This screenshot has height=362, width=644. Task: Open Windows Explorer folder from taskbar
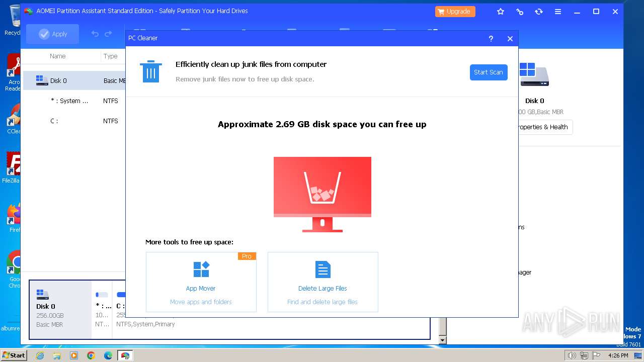(57, 355)
